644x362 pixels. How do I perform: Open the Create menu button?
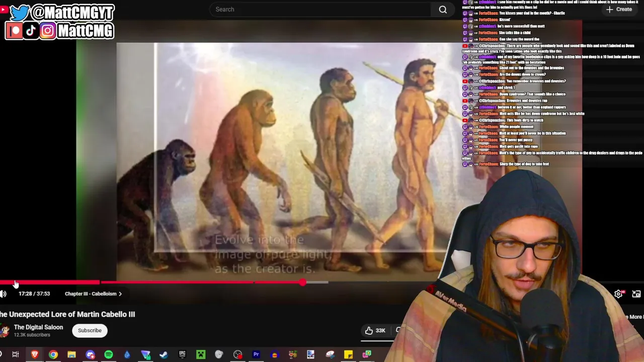(619, 9)
